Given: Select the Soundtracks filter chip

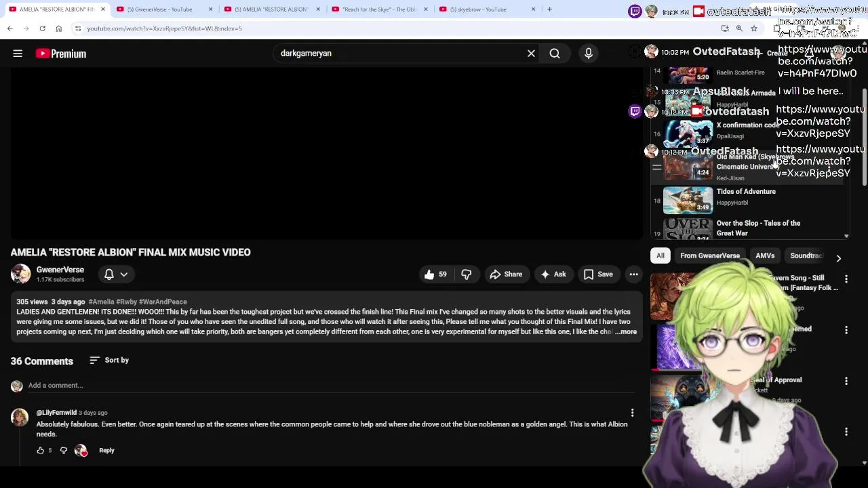Looking at the screenshot, I should pos(806,256).
